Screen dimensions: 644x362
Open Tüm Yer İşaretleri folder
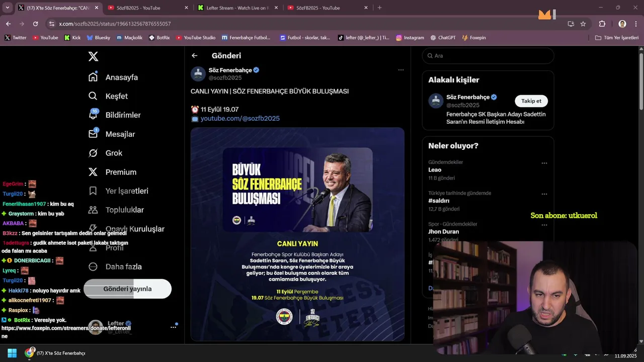point(617,38)
